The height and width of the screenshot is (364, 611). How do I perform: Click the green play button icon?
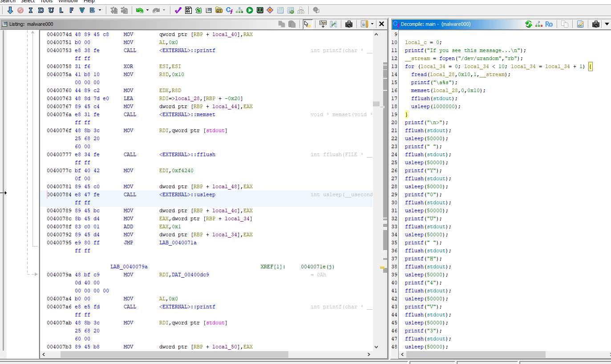click(250, 10)
